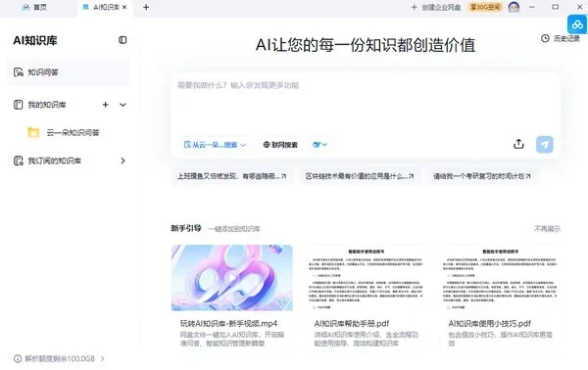This screenshot has width=588, height=370.
Task: Open a new tab with plus button
Action: 146,7
